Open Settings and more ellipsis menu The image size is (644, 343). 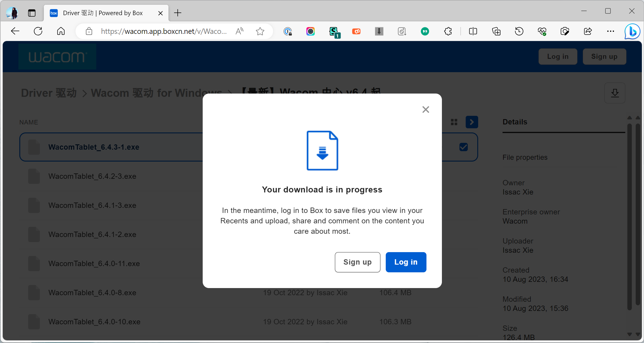(x=610, y=31)
